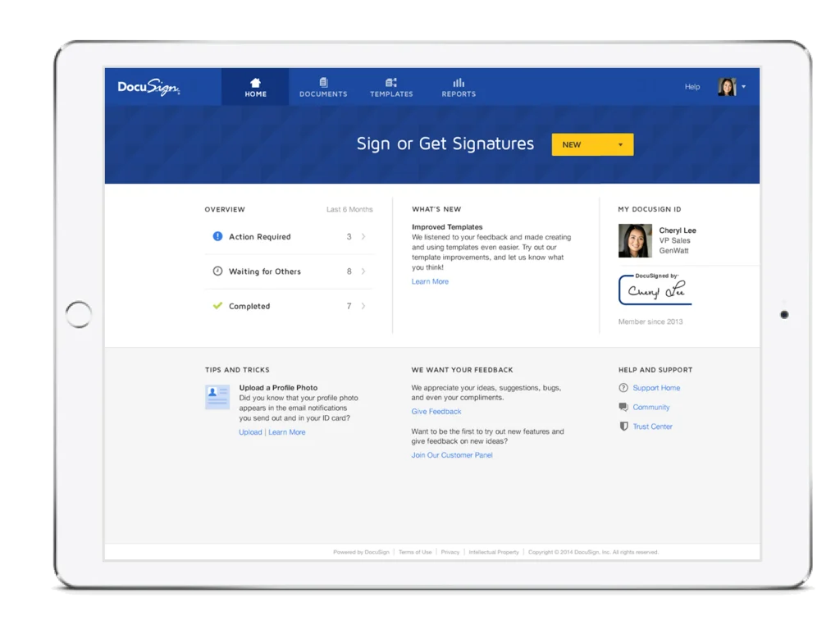Click the Action Required alert icon
This screenshot has width=840, height=634.
(217, 236)
